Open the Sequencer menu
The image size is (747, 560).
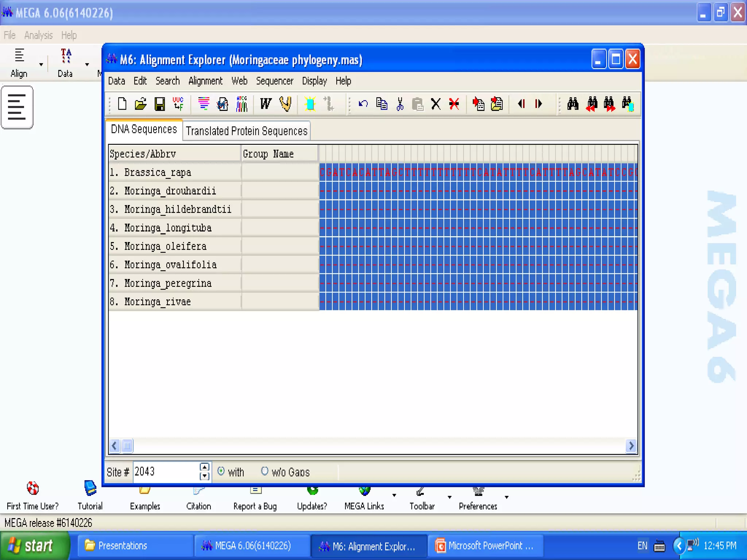pos(275,81)
